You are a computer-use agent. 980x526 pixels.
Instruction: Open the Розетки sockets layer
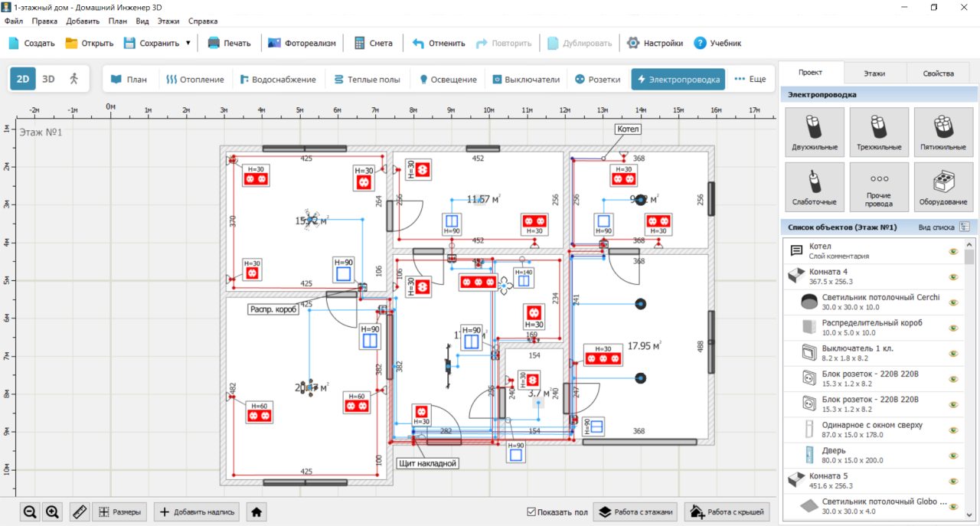pyautogui.click(x=598, y=79)
